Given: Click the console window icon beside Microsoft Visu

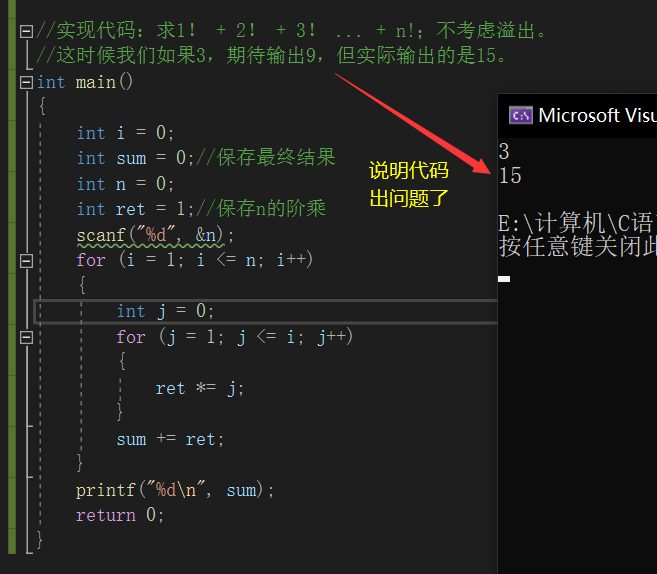Looking at the screenshot, I should [x=521, y=115].
